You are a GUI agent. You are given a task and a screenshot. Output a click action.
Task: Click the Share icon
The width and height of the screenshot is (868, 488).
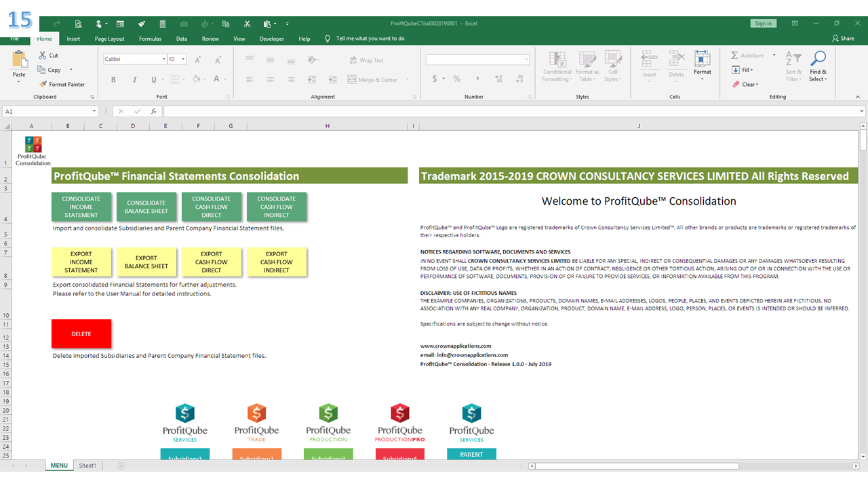tap(843, 39)
